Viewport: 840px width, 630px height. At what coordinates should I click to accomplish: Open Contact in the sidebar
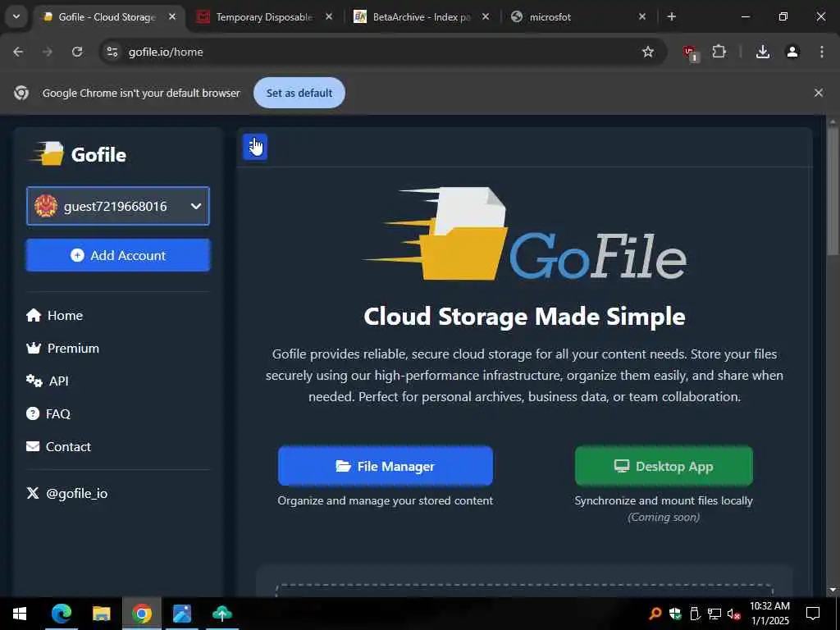tap(58, 446)
